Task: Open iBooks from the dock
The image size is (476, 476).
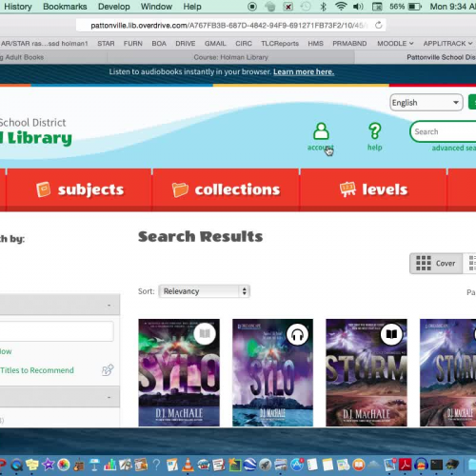Action: 359,466
